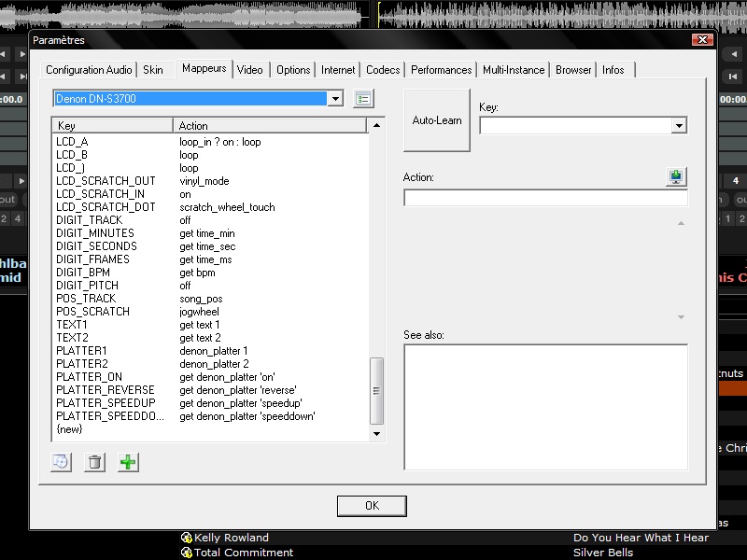This screenshot has width=747, height=560.
Task: Click the green plus add-mapping icon
Action: point(128,462)
